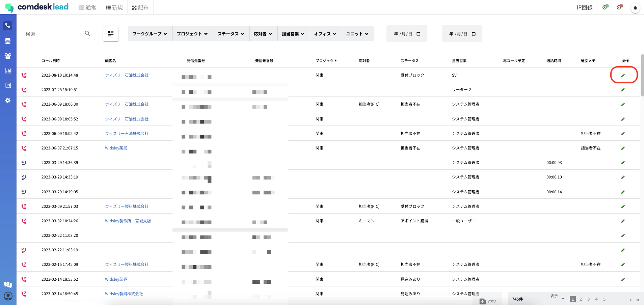The width and height of the screenshot is (644, 305).
Task: Open ウィズリー製粉株式会社 link in 2023-03-09 row
Action: (x=127, y=206)
